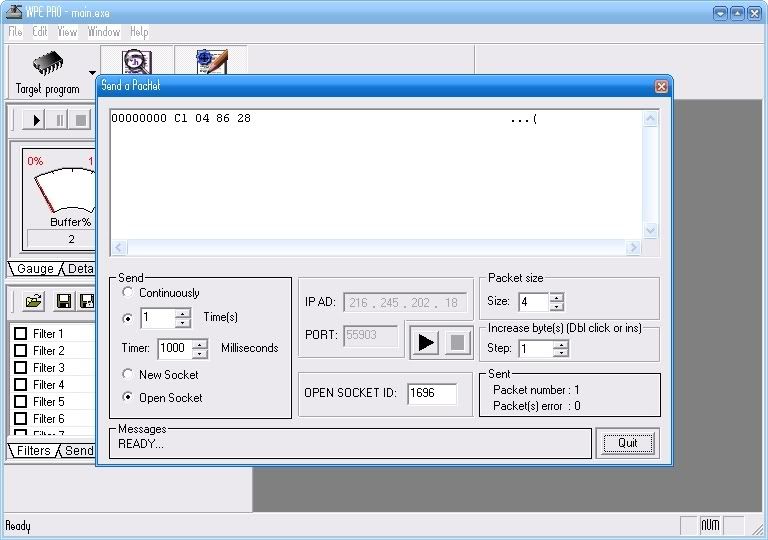
Task: Click the Timer milliseconds field
Action: tap(175, 348)
